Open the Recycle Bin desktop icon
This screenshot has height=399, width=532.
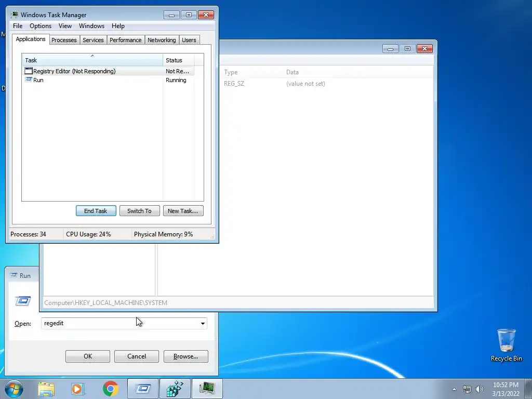pyautogui.click(x=506, y=345)
